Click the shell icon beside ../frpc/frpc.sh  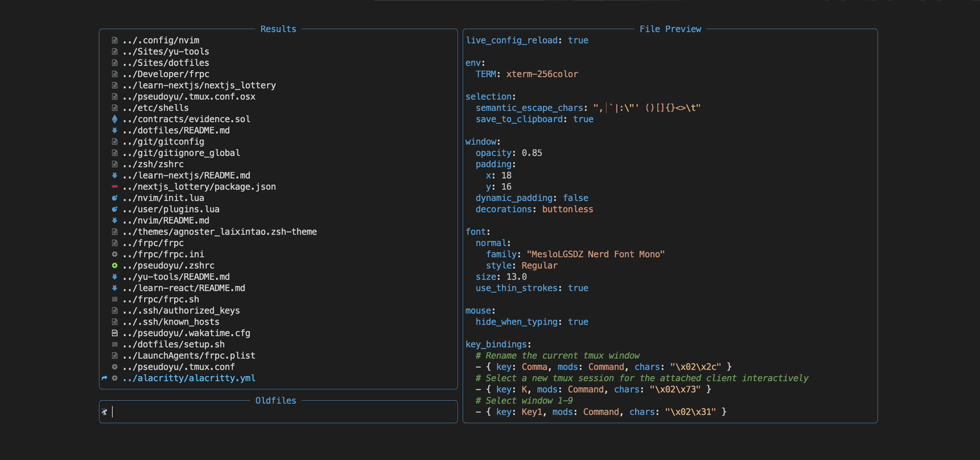pos(115,300)
